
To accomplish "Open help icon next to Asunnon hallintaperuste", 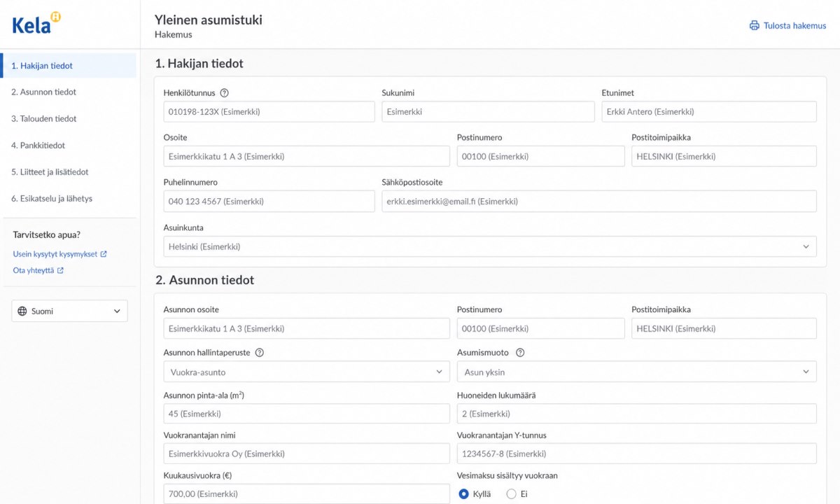I will (259, 353).
